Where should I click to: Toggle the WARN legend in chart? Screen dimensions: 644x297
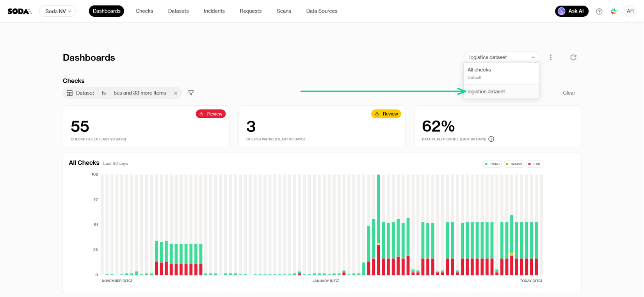514,164
